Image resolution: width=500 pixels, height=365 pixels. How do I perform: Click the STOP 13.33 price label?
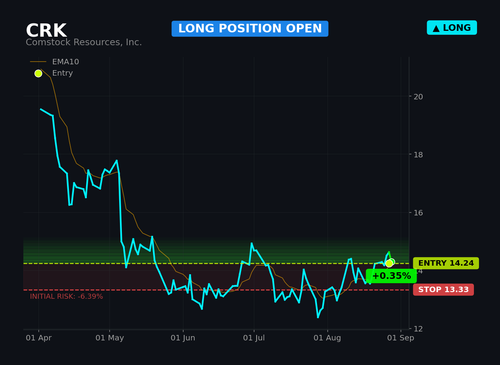click(x=443, y=289)
